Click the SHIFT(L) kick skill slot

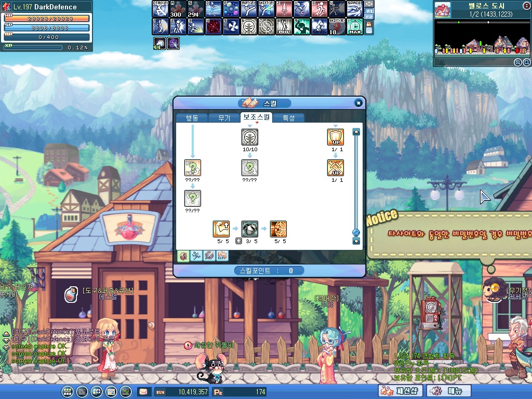click(x=267, y=9)
